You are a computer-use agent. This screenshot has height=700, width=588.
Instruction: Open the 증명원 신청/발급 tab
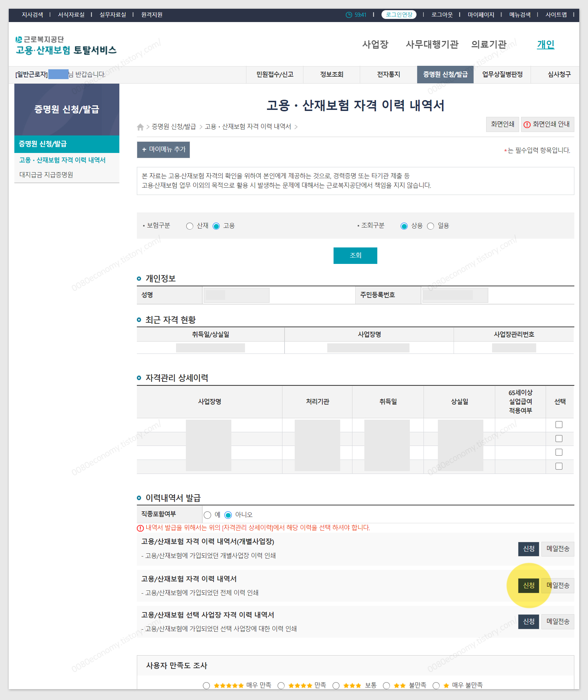coord(445,75)
